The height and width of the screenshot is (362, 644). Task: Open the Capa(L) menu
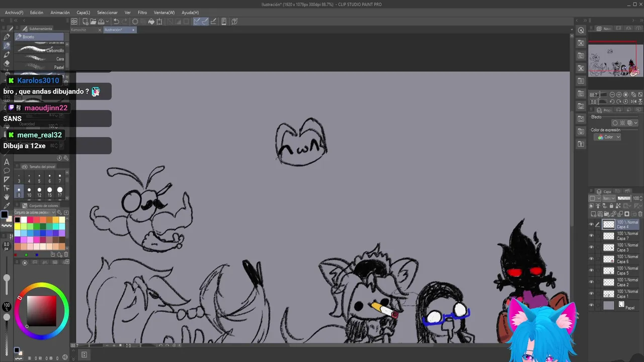(83, 13)
